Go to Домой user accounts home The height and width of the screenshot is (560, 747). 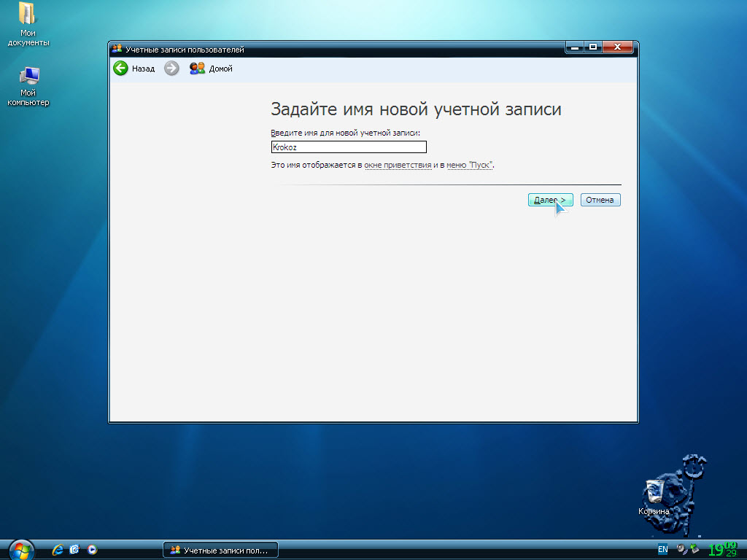(211, 69)
